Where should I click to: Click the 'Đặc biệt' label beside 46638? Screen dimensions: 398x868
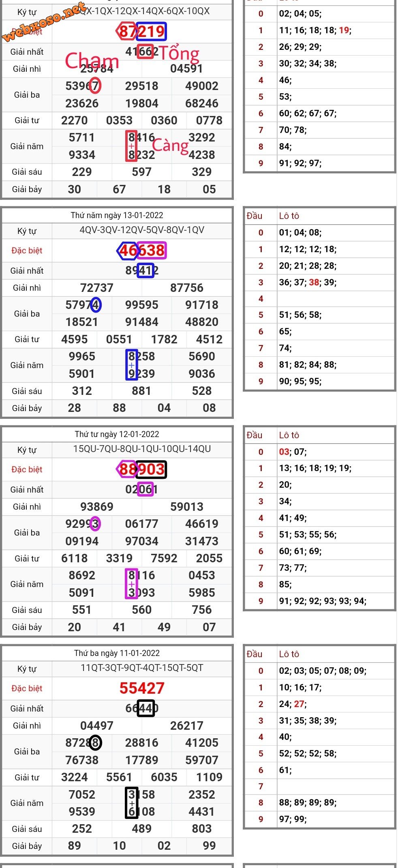pyautogui.click(x=27, y=251)
